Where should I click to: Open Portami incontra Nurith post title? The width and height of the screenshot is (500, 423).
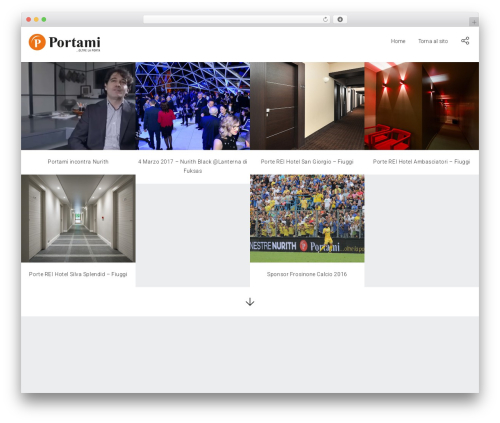click(x=78, y=162)
